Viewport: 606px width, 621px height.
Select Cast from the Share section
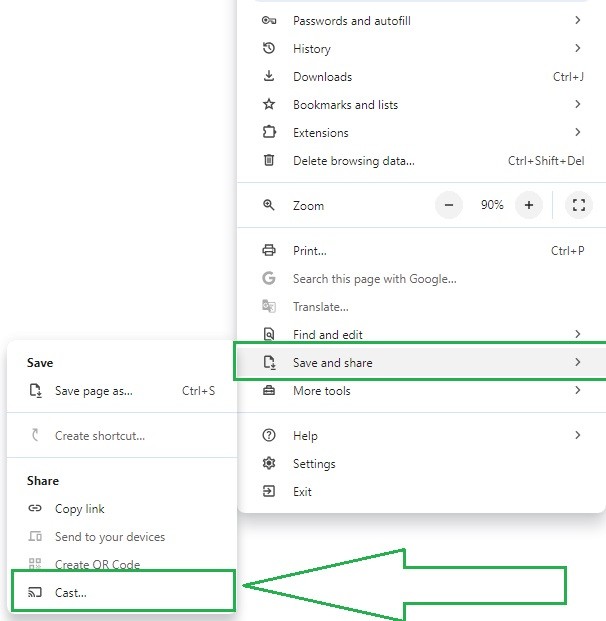[x=122, y=592]
